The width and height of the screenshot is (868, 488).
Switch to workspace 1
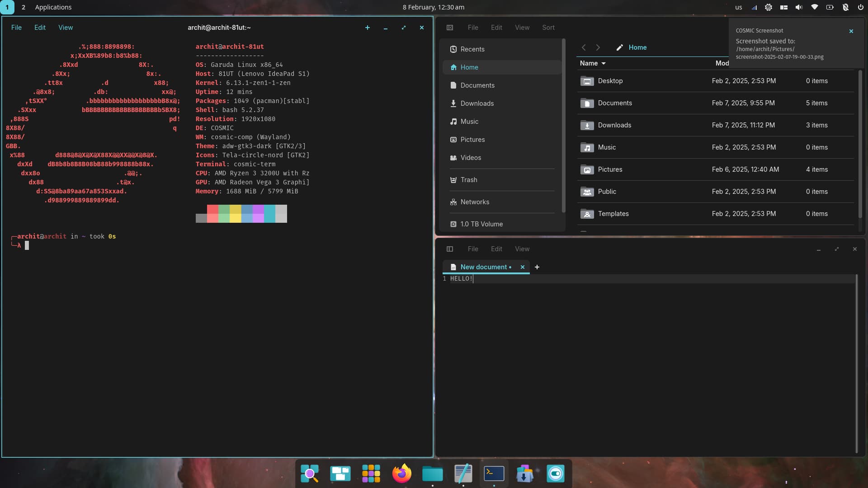tap(7, 7)
